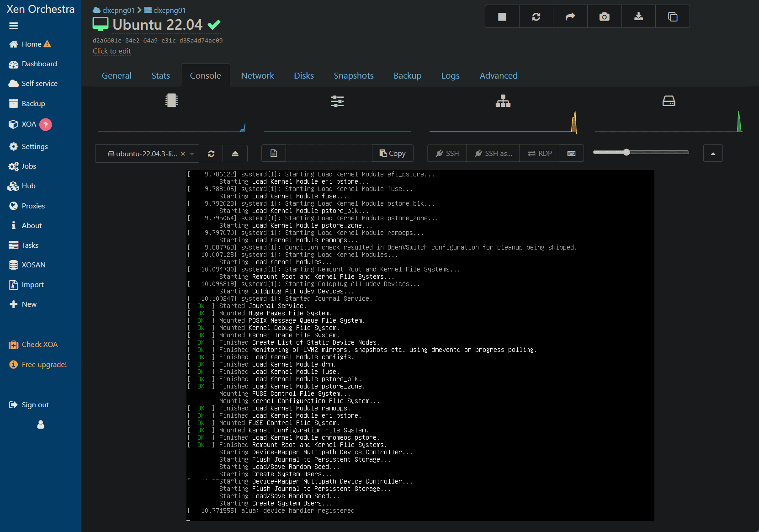Click the copy VM duplicate icon
Viewport: 759px width, 532px height.
tap(672, 17)
